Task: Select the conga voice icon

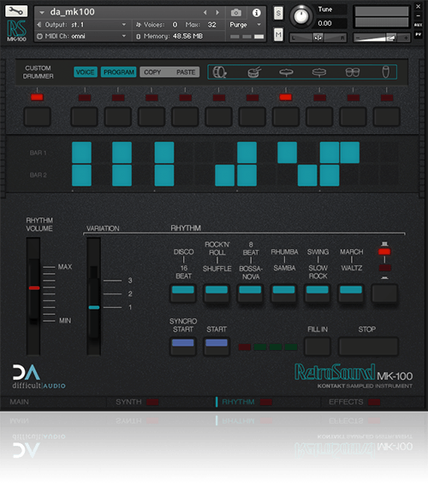Action: point(385,72)
